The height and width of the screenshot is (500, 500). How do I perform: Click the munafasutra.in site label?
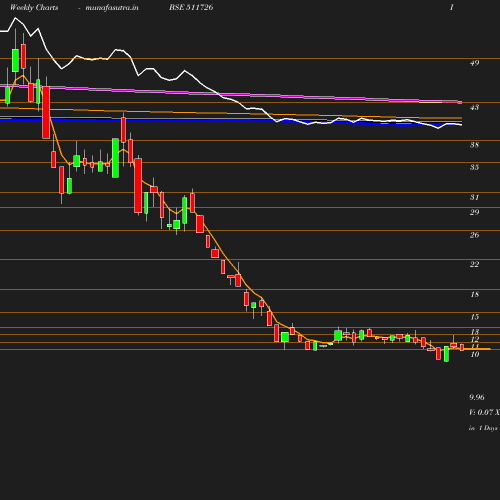pos(112,8)
